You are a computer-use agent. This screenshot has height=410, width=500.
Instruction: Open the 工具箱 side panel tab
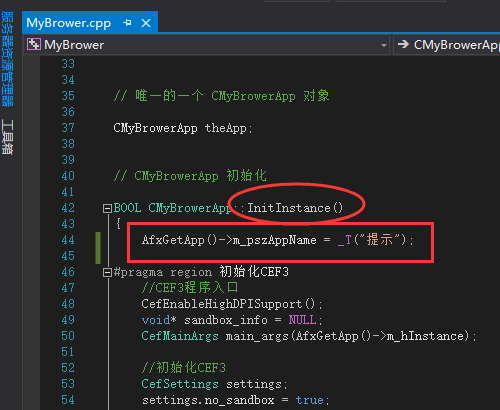[x=7, y=137]
